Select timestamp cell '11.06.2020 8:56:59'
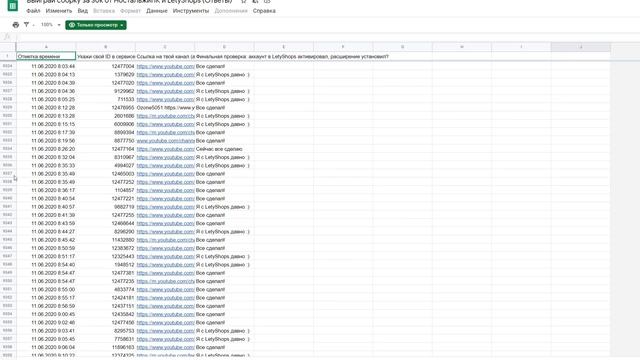640x360 pixels. tap(46, 306)
